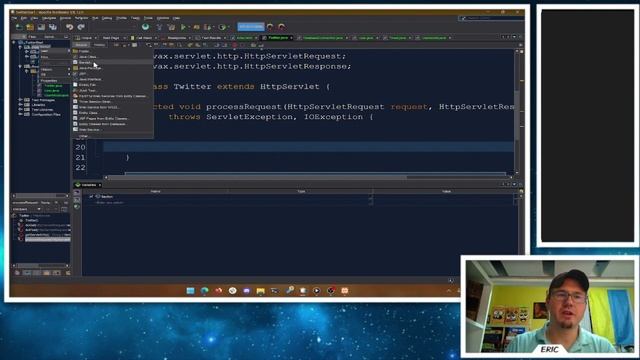The image size is (640, 360).
Task: Click the New File toolbar icon
Action: (19, 27)
